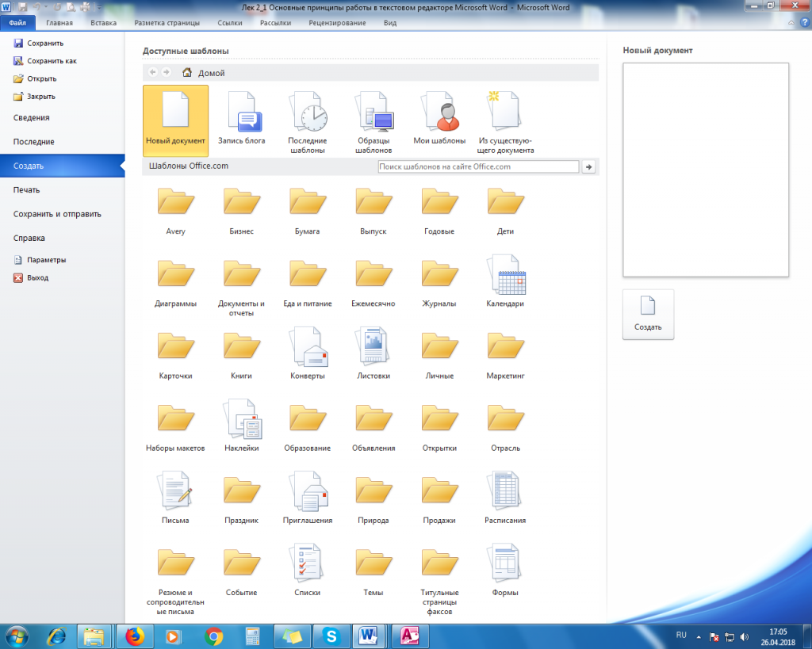Switch to the Главная tab

click(x=59, y=23)
